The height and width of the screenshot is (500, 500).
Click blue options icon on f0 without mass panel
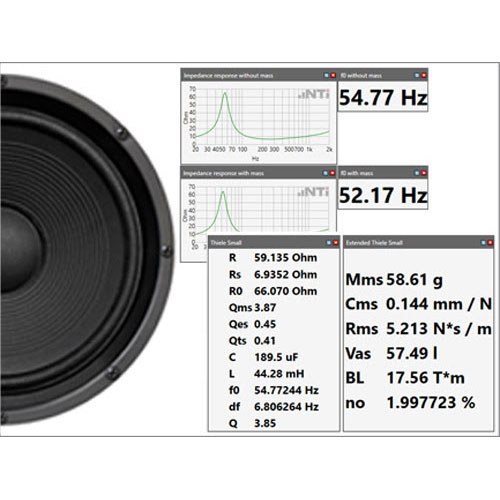tap(417, 76)
